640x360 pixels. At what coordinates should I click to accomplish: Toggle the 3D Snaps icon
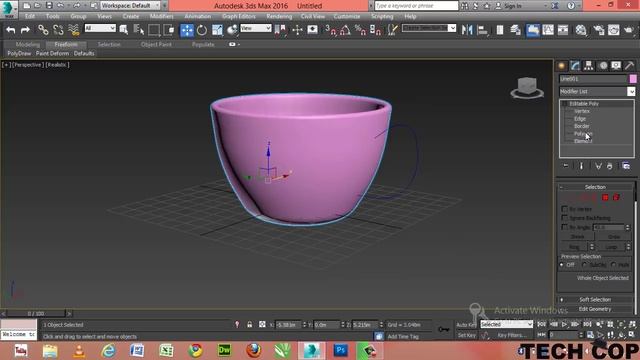click(330, 30)
